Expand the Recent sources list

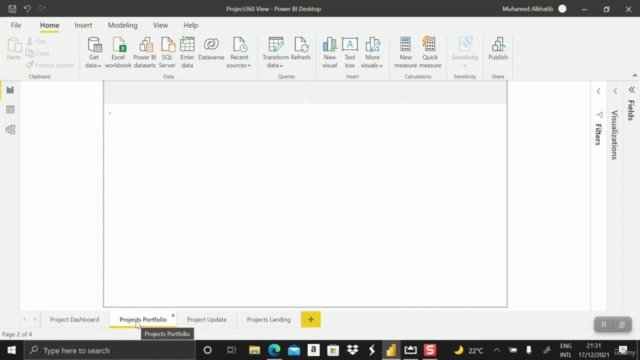pos(239,52)
